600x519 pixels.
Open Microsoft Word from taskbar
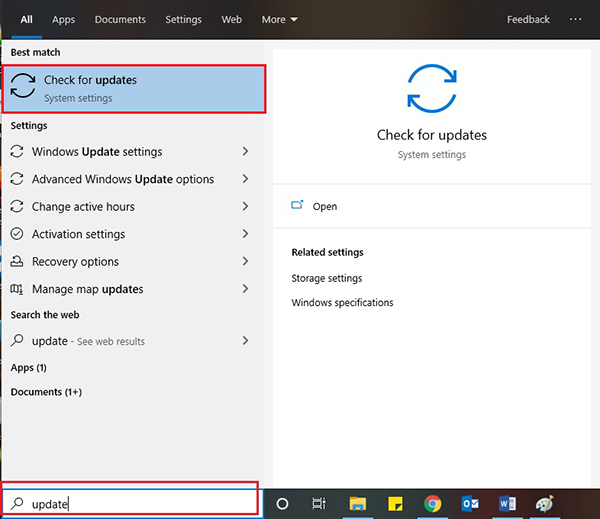(507, 504)
